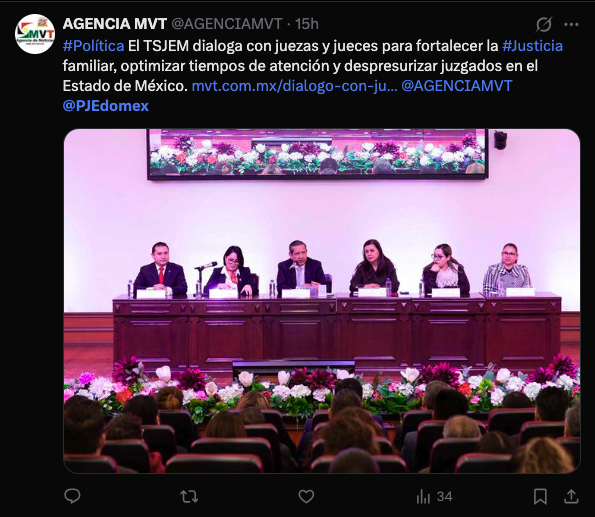Open the three-dot more options menu
The image size is (595, 517).
click(571, 24)
